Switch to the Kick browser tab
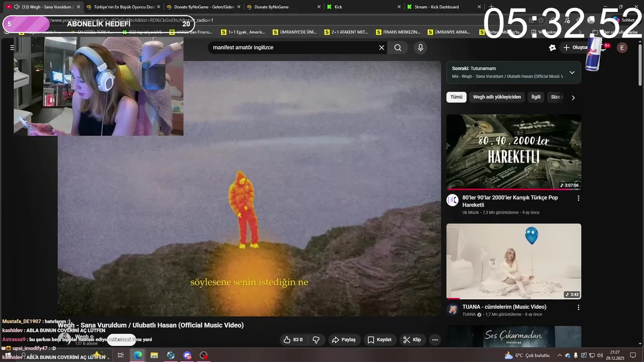Viewport: 644px width, 362px height. click(x=363, y=7)
